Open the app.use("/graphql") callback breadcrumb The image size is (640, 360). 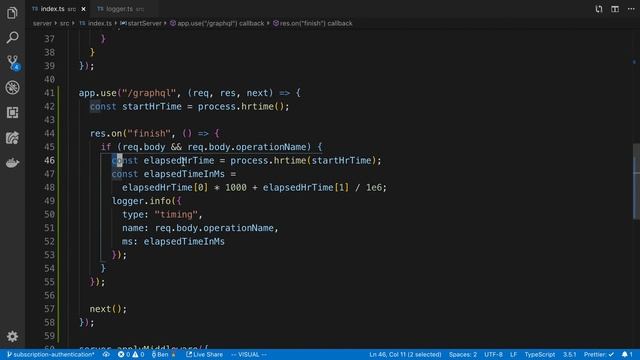tap(217, 23)
